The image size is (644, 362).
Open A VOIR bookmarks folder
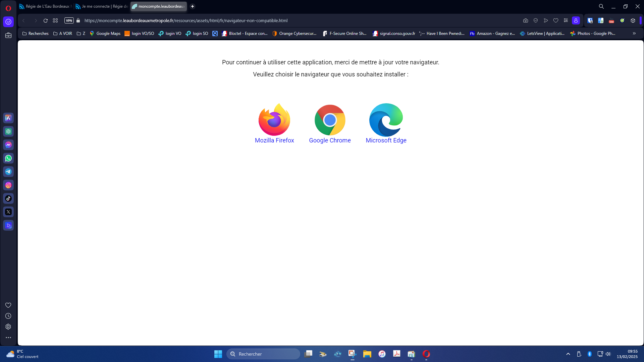(x=63, y=34)
